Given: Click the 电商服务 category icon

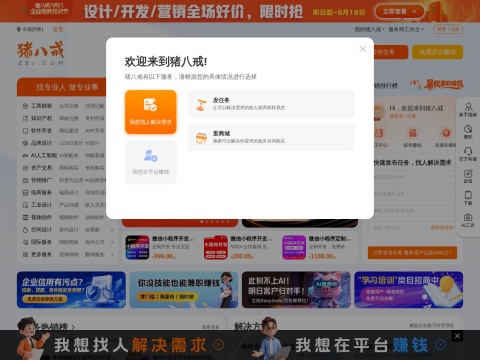Looking at the screenshot, I should tap(25, 193).
